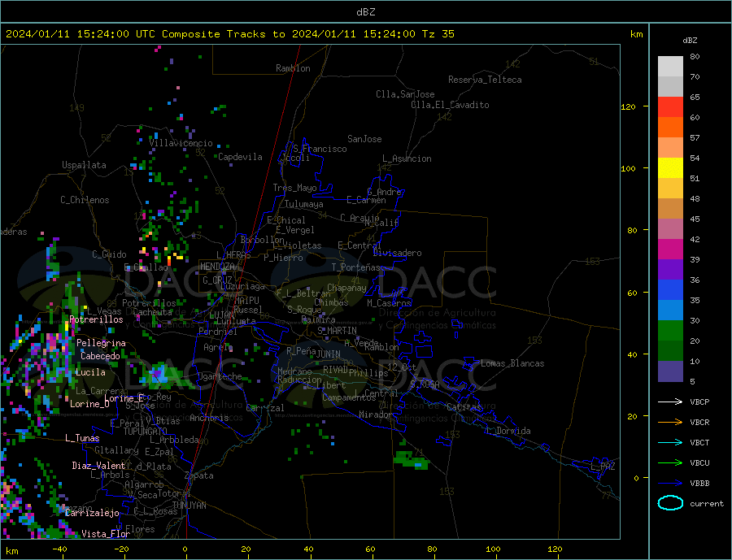Select the orange 57-60 dBZ color swatch
732x560 pixels.
[670, 128]
